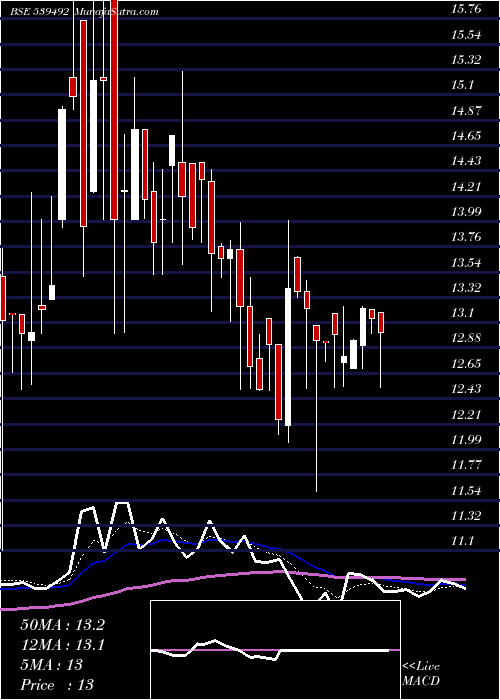
Task: Click the 14.87 price axis label
Action: click(466, 110)
